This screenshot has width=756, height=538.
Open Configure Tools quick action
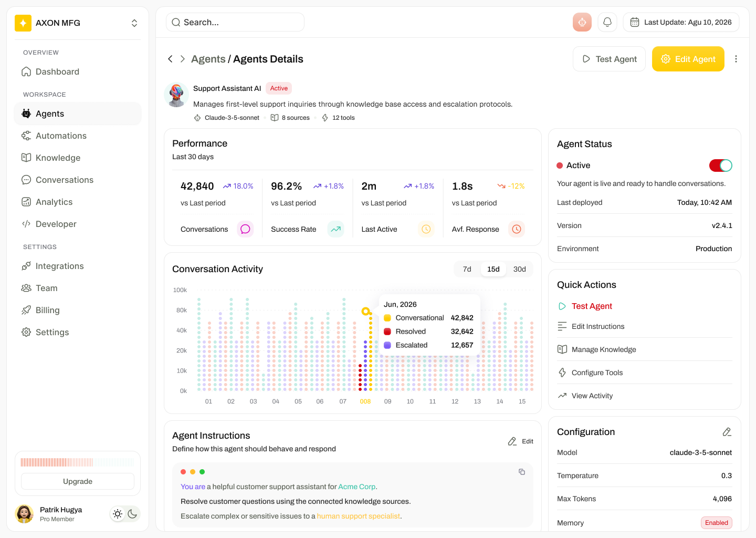[645, 373]
